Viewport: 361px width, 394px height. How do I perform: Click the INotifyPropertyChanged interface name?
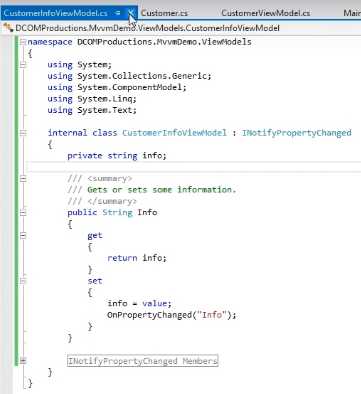[x=297, y=133]
